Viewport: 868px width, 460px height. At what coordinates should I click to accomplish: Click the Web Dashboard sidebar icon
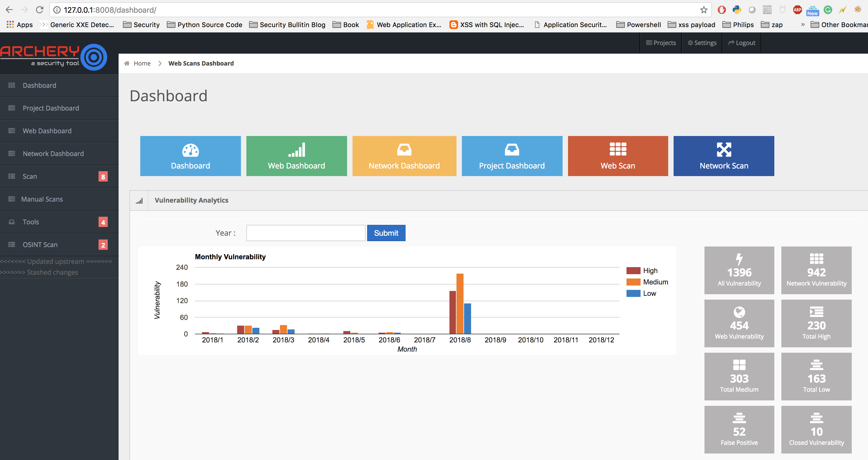pos(12,131)
